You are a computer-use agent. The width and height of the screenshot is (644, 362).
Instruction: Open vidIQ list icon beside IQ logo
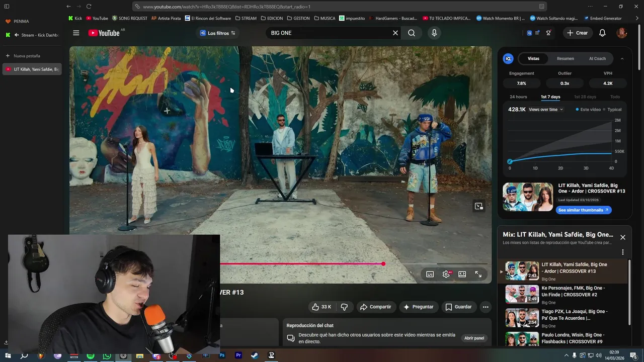point(537,33)
